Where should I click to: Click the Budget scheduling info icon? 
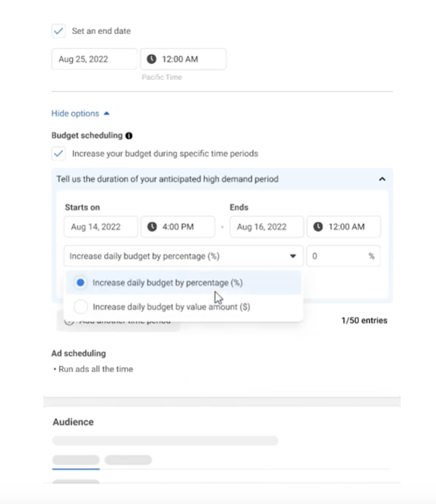(x=129, y=136)
